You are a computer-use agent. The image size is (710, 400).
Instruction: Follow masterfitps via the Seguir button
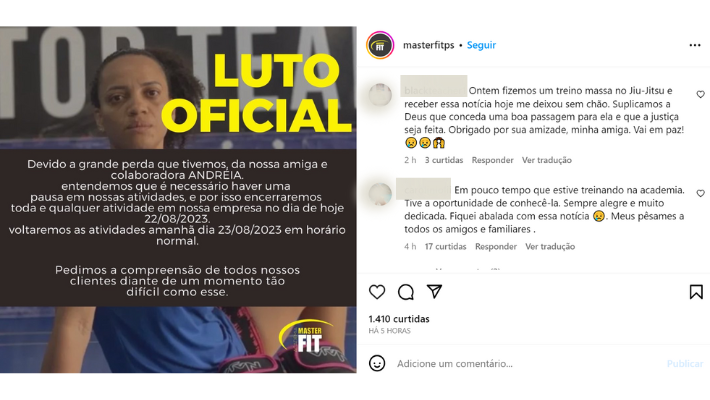coord(481,45)
